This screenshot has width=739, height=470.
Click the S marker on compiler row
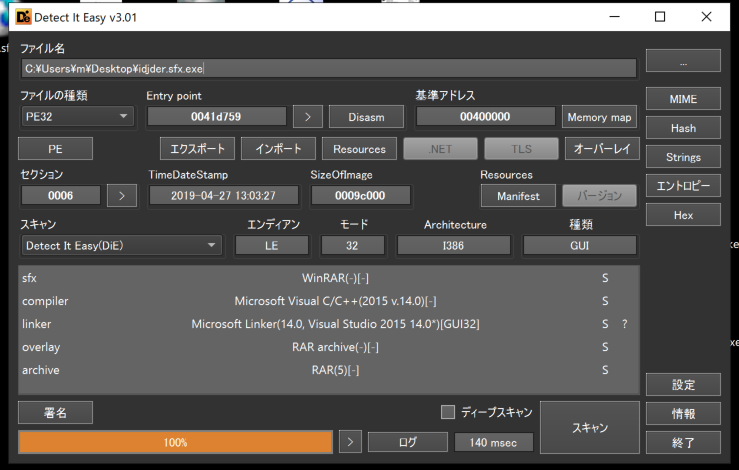pos(605,301)
